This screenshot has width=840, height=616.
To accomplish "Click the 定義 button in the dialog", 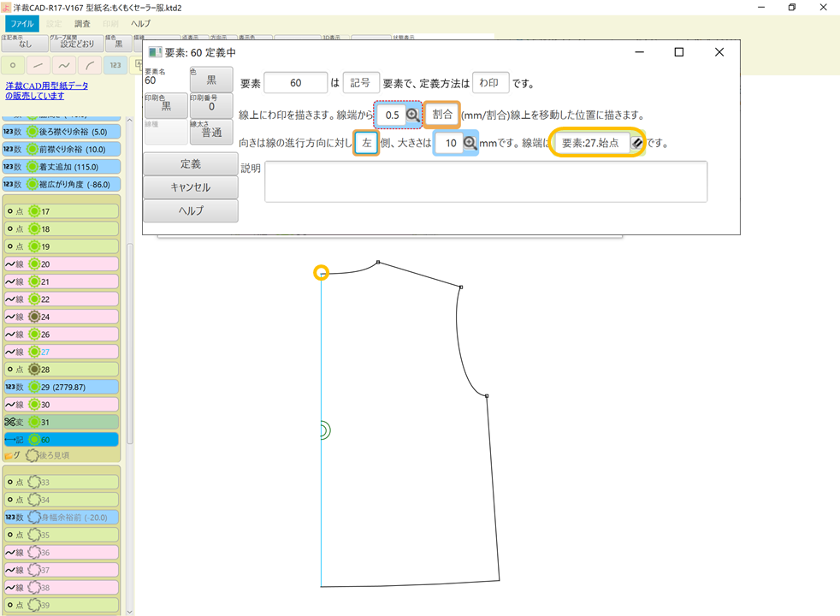I will [x=190, y=163].
